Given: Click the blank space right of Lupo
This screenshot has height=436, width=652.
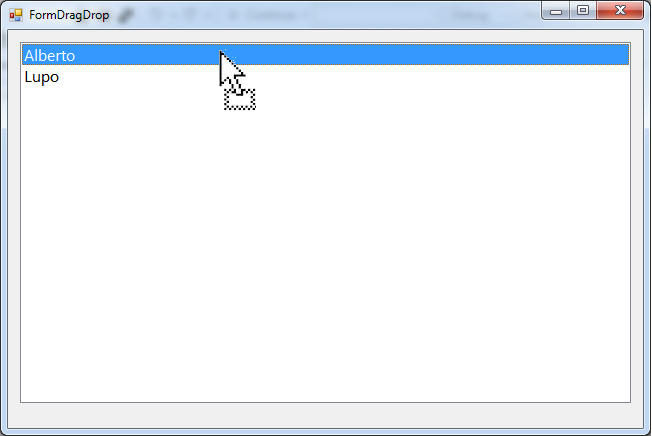Looking at the screenshot, I should coord(344,76).
